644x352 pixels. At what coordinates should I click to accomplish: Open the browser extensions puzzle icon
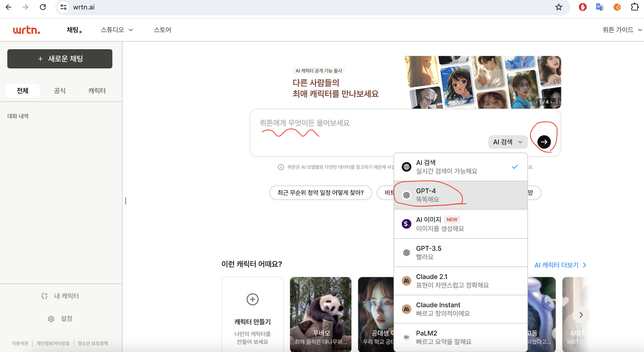click(x=635, y=7)
